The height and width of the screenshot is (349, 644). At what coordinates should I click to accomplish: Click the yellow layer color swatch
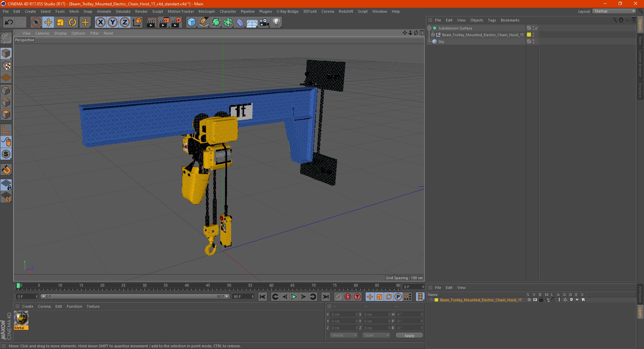[x=529, y=35]
